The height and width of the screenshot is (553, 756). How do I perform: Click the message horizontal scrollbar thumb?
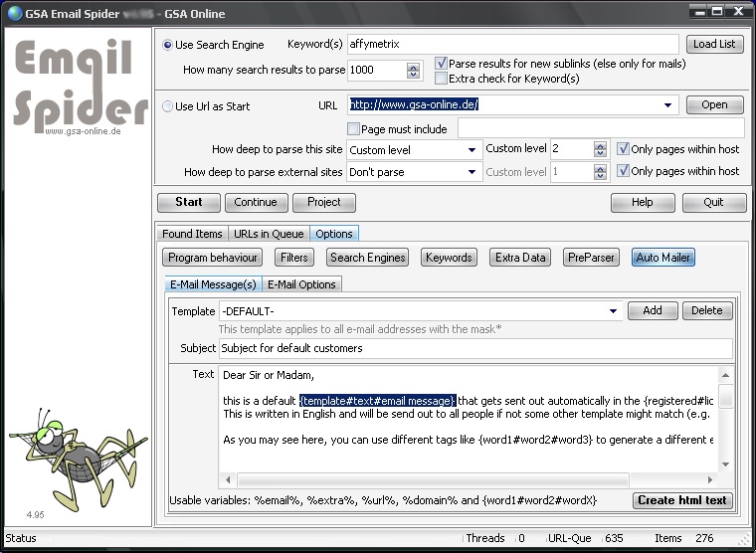[x=433, y=479]
